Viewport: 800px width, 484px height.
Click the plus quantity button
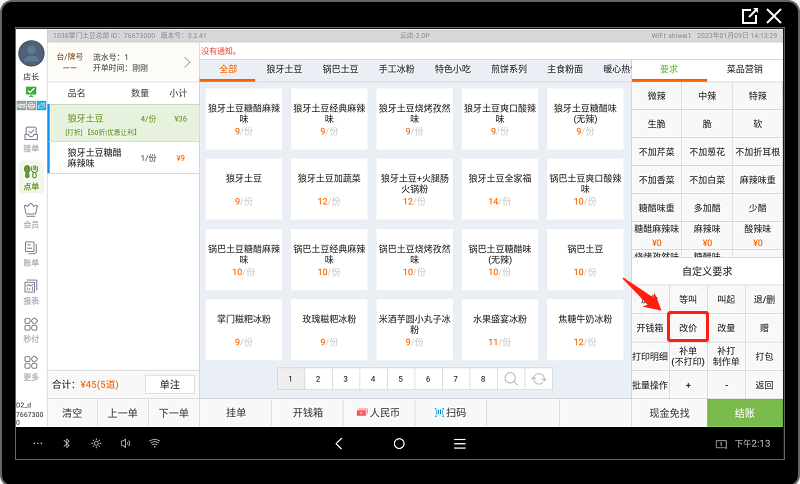coord(688,385)
